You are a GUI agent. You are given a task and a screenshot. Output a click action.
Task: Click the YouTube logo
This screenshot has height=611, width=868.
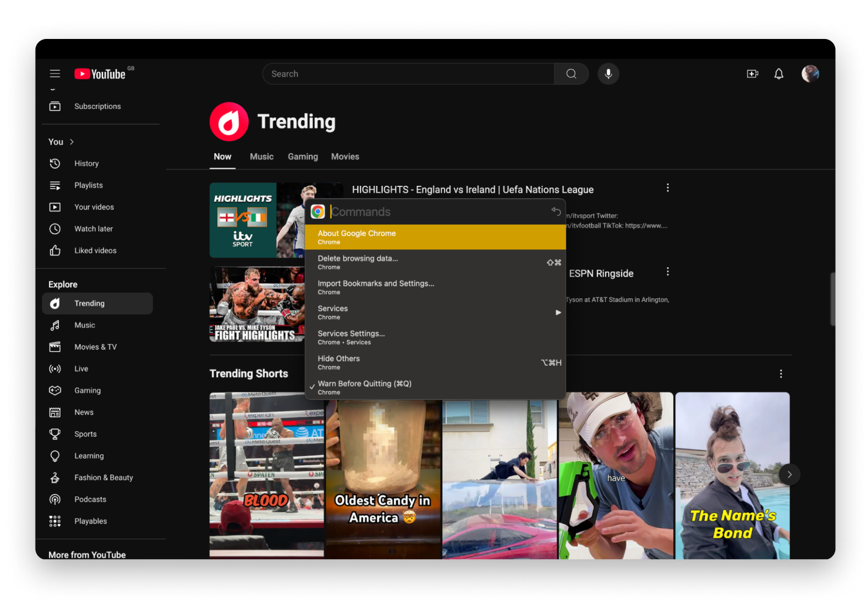(101, 74)
